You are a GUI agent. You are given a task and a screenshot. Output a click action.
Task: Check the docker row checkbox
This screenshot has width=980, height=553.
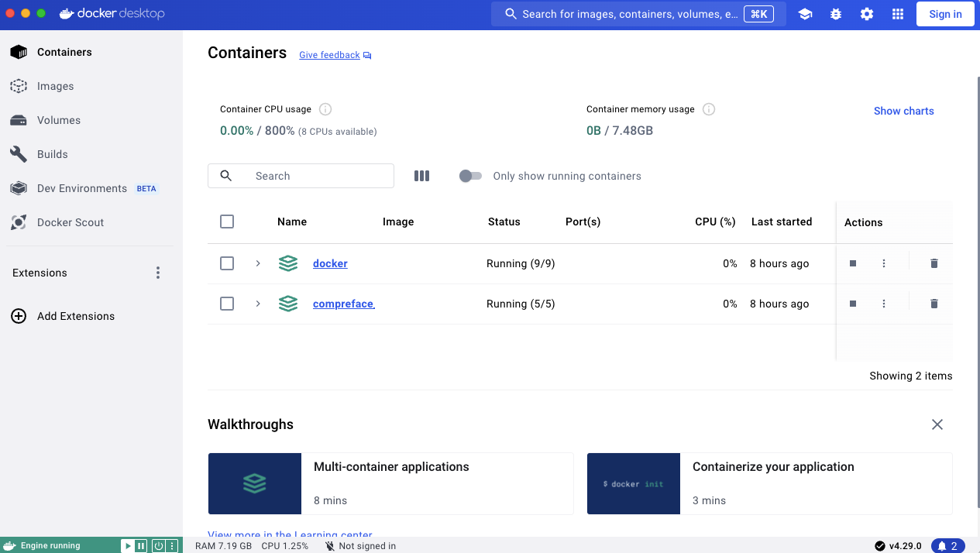pyautogui.click(x=227, y=263)
